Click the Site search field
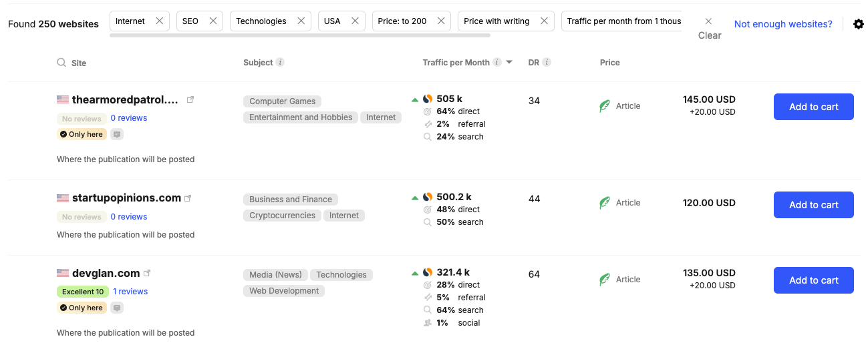Viewport: 868px width, 351px height. 79,63
